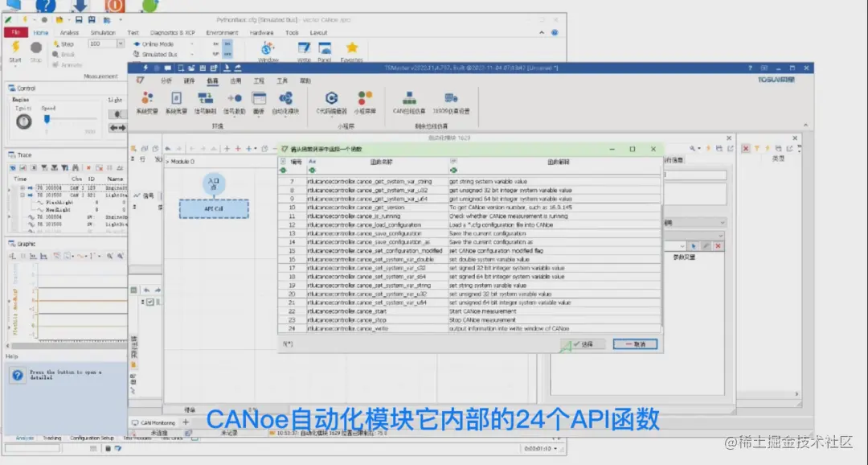This screenshot has height=465, width=868.
Task: Click the 面板 icon in TSMaster ribbon
Action: 259,99
